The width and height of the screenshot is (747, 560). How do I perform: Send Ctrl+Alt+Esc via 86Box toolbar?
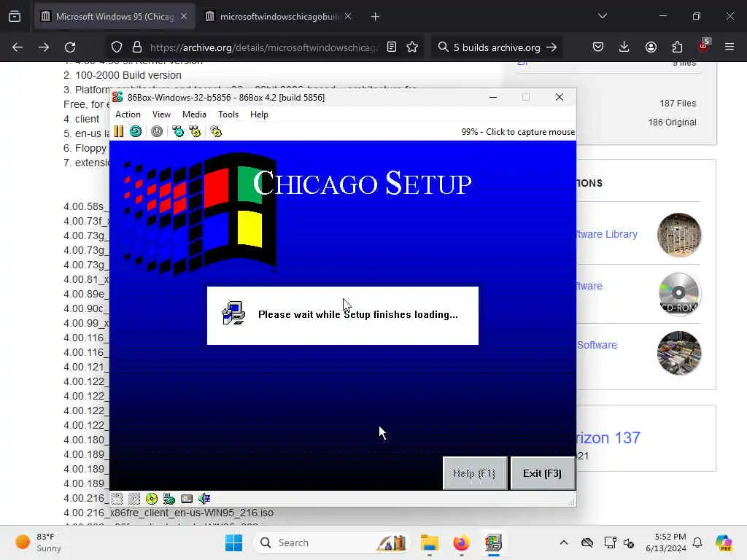[x=195, y=131]
